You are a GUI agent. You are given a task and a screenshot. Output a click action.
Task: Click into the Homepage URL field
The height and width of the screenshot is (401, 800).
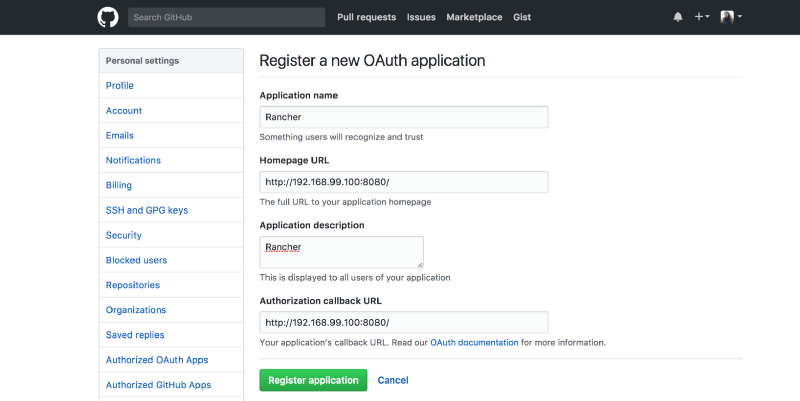point(403,182)
